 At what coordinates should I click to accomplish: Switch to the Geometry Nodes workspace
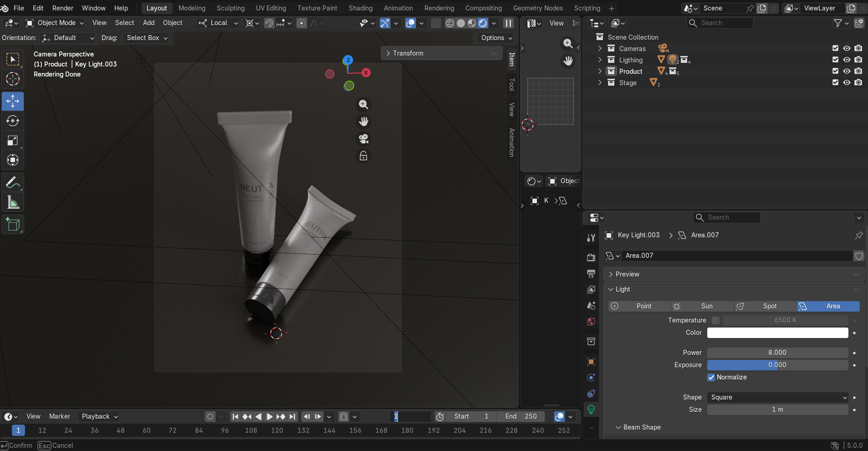(538, 8)
